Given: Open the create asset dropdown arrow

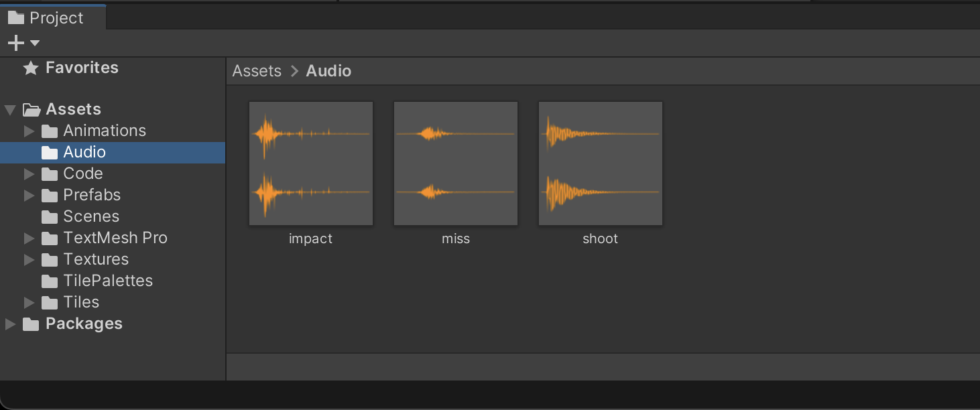Looking at the screenshot, I should point(35,44).
